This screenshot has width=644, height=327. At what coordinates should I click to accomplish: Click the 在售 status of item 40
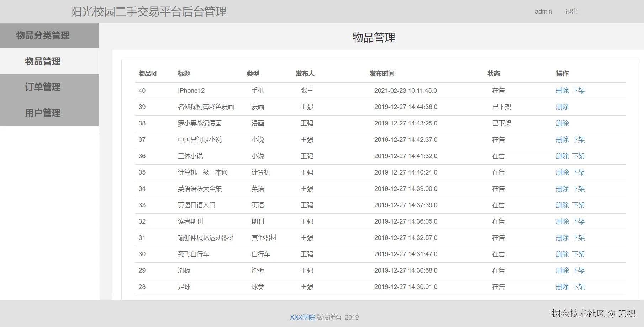(498, 91)
